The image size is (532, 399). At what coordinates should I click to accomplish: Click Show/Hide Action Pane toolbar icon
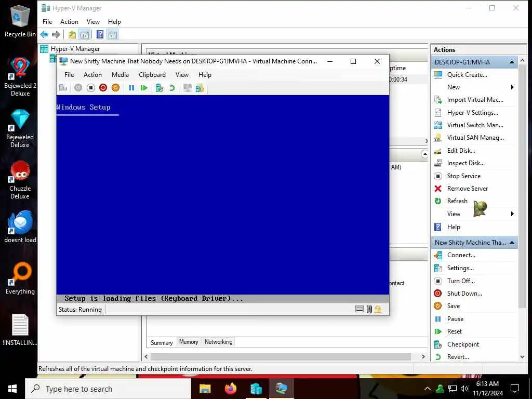(x=112, y=34)
